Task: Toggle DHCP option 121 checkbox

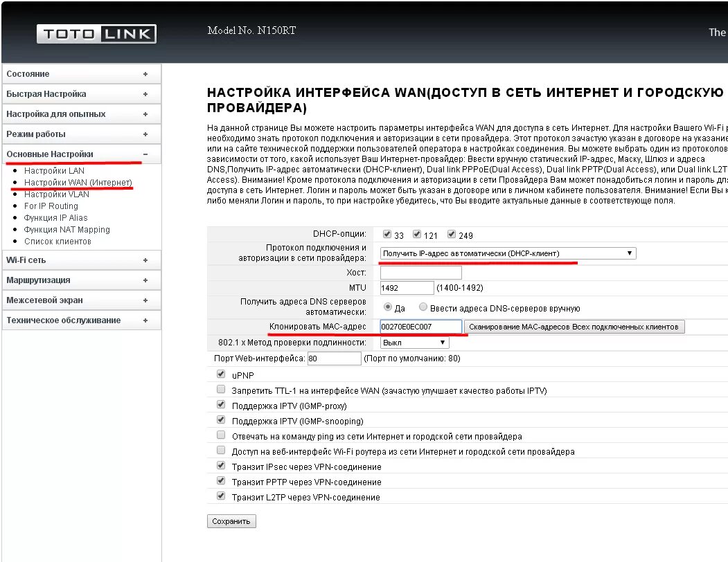Action: (417, 234)
